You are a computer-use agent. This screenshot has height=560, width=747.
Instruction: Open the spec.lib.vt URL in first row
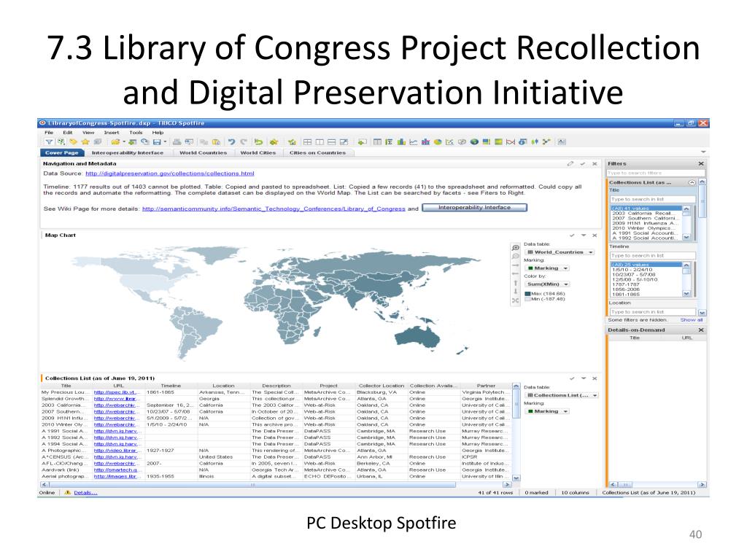[x=117, y=392]
